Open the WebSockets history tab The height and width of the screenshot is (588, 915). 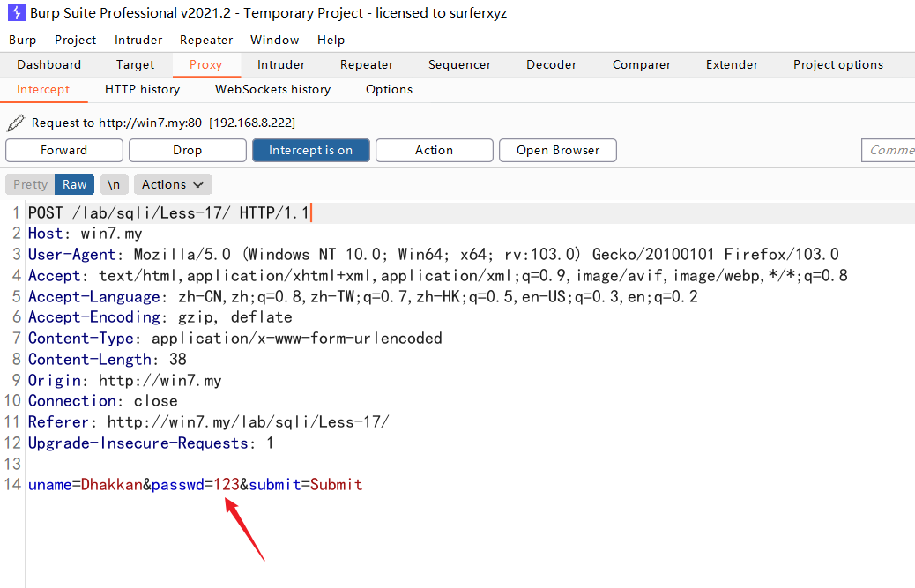click(272, 89)
